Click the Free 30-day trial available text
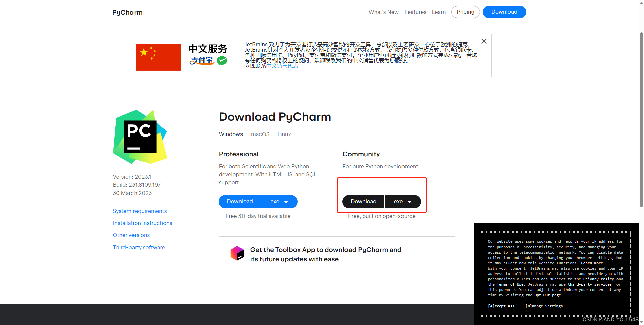 pyautogui.click(x=258, y=216)
